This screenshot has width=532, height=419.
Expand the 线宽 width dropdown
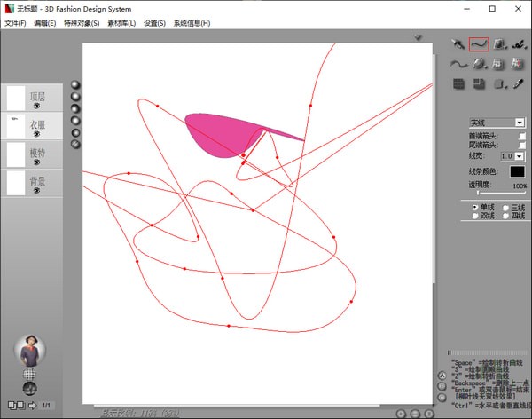coord(518,156)
